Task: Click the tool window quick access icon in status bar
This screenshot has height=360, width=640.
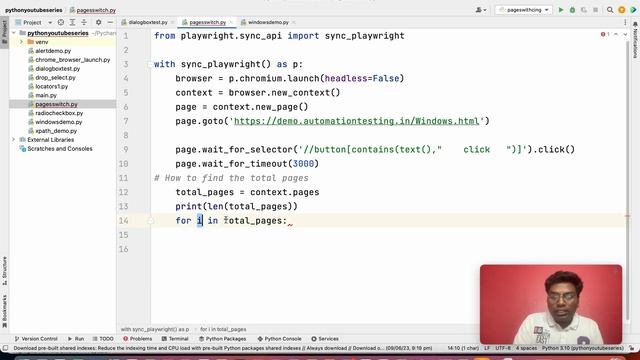Action: 5,348
